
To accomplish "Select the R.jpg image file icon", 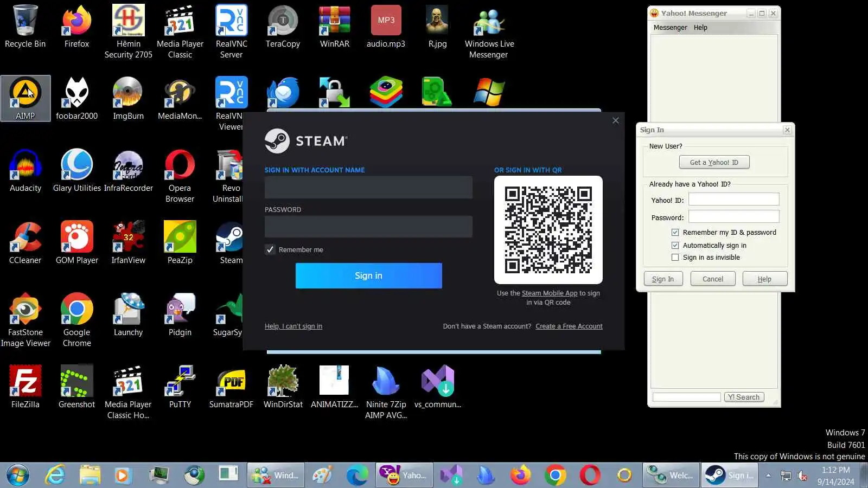I will click(x=437, y=27).
